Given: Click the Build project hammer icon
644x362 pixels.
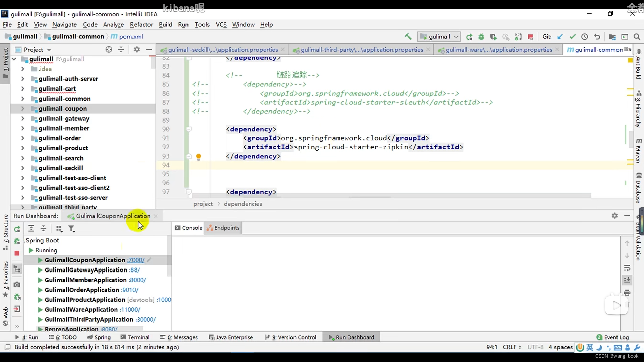Looking at the screenshot, I should 408,37.
